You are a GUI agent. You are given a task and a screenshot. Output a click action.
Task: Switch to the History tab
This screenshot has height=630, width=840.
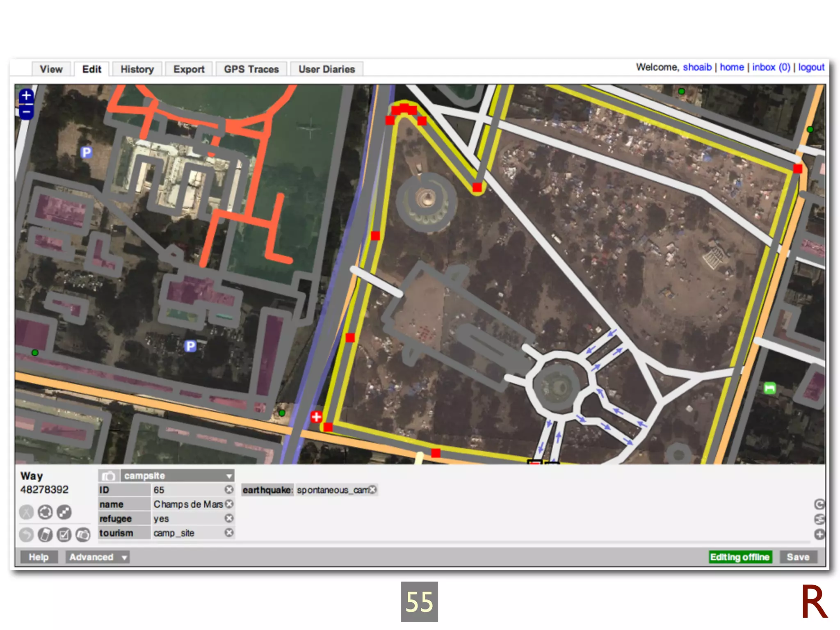(137, 69)
